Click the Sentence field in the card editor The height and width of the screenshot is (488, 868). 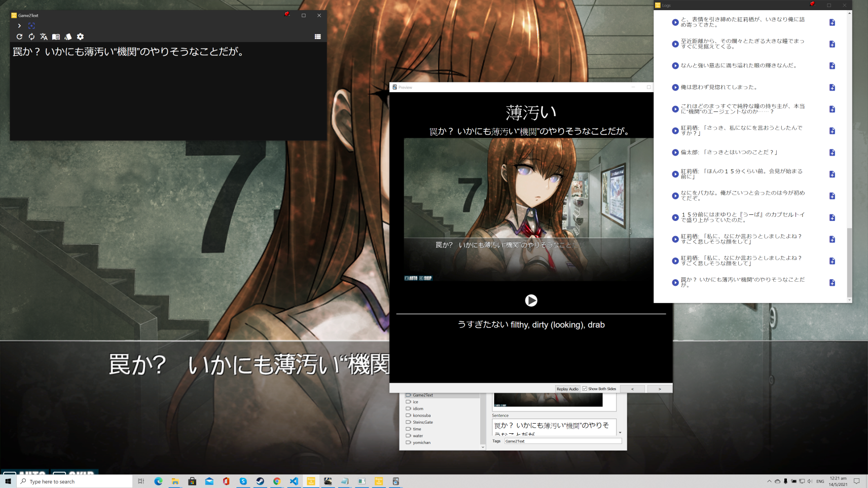click(x=554, y=427)
